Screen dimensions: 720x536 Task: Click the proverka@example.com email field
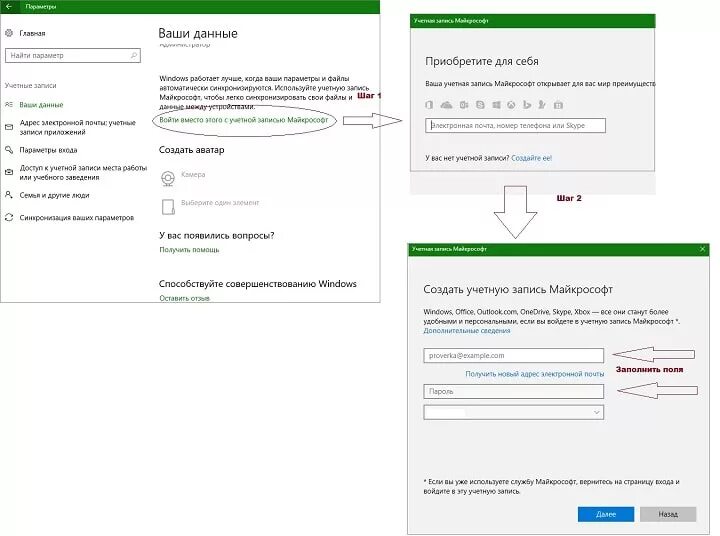513,355
